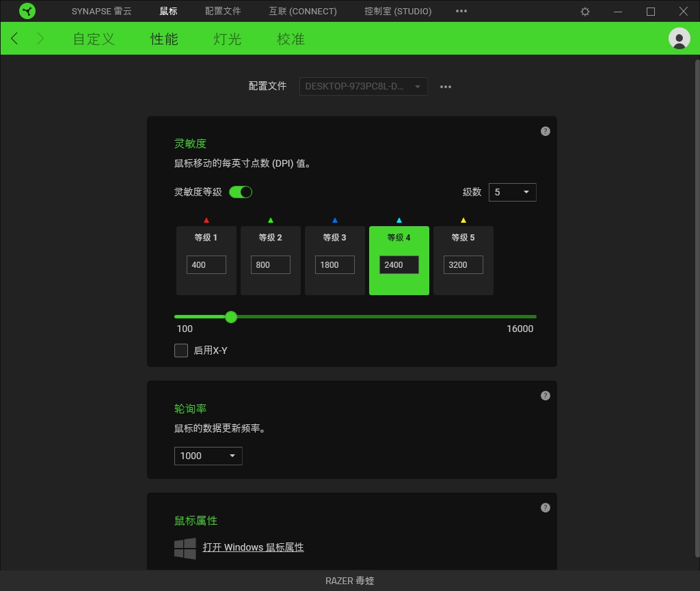Open help icon in the 轮询率 panel
Screen dimensions: 700x591
point(545,396)
